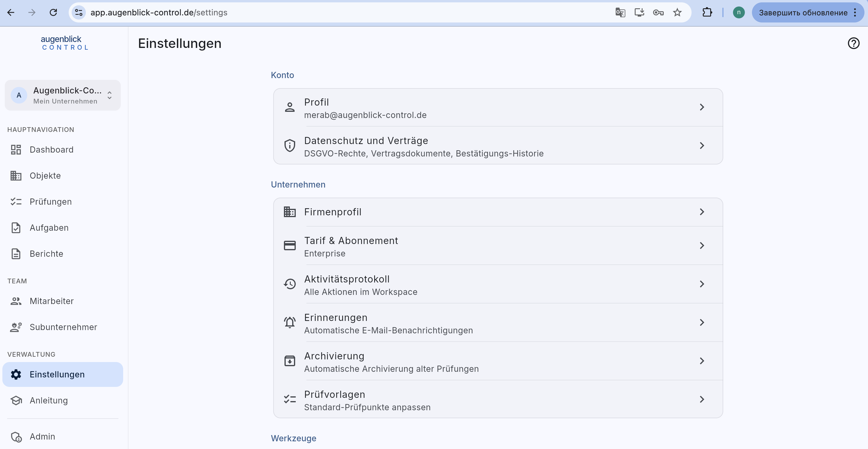
Task: Reload the page
Action: pyautogui.click(x=53, y=12)
